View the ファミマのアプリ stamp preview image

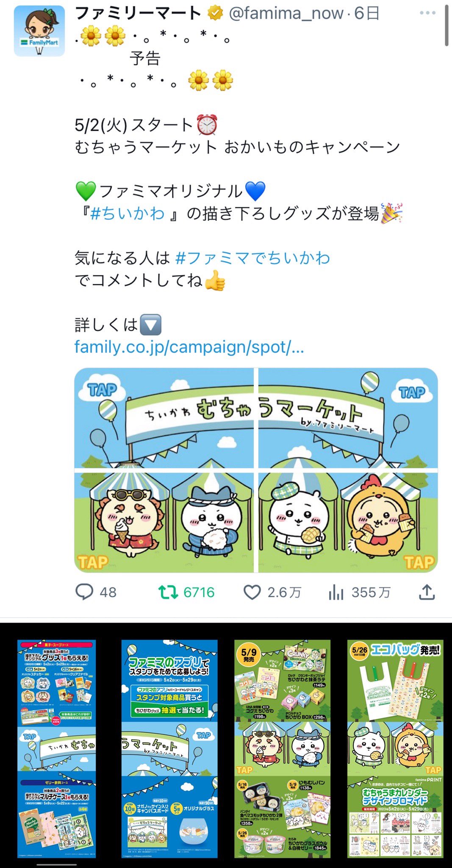169,749
